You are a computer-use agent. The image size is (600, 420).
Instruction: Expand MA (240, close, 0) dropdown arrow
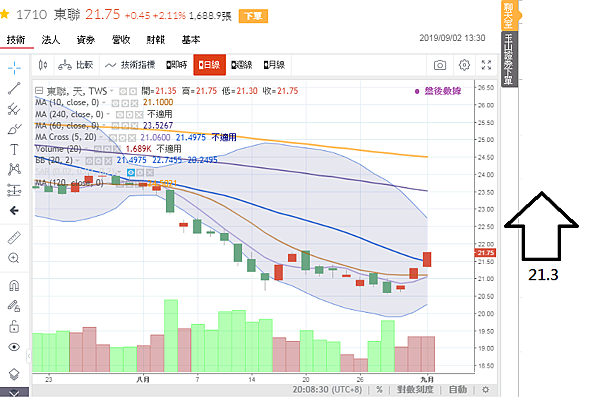coord(108,114)
